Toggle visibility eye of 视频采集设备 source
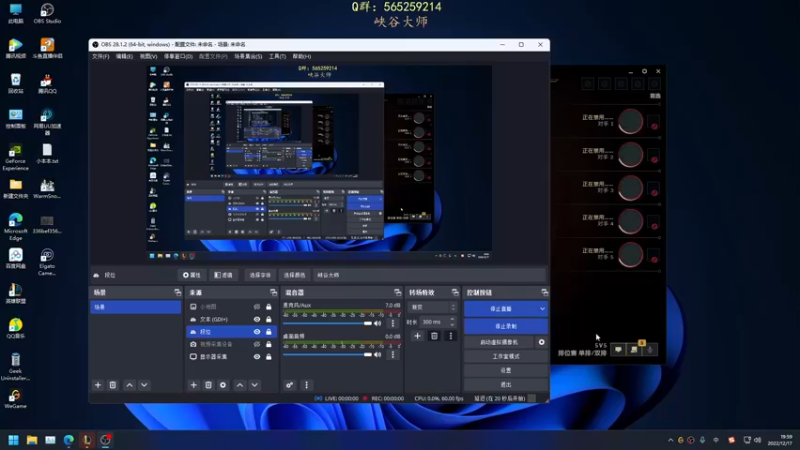 point(257,344)
